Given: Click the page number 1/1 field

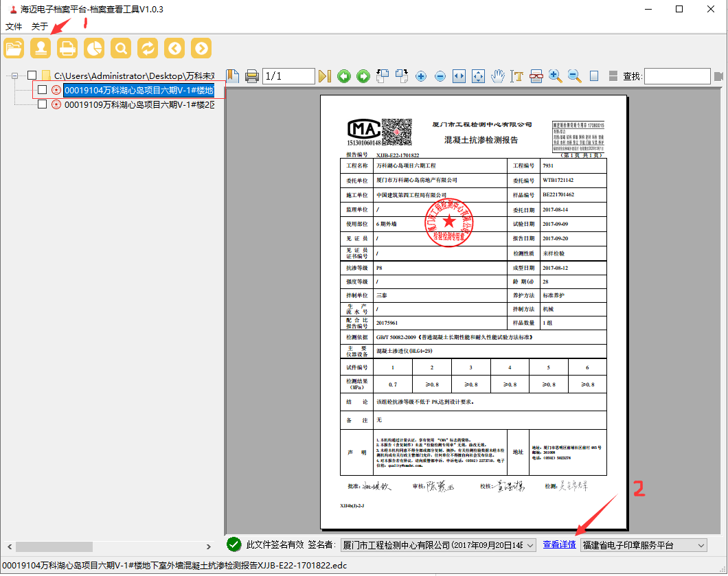Looking at the screenshot, I should [288, 76].
